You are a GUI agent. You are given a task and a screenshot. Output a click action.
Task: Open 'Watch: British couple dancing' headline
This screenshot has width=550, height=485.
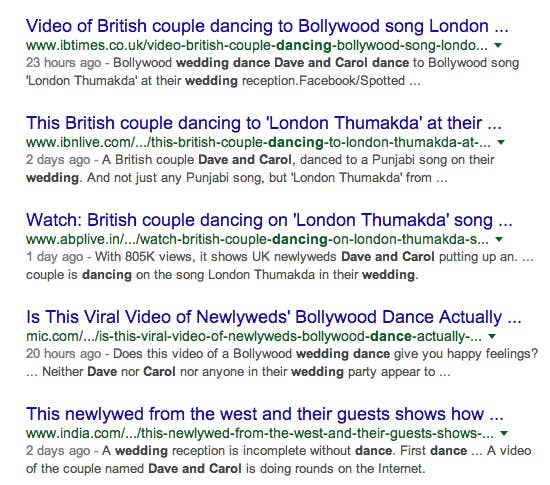tap(269, 220)
